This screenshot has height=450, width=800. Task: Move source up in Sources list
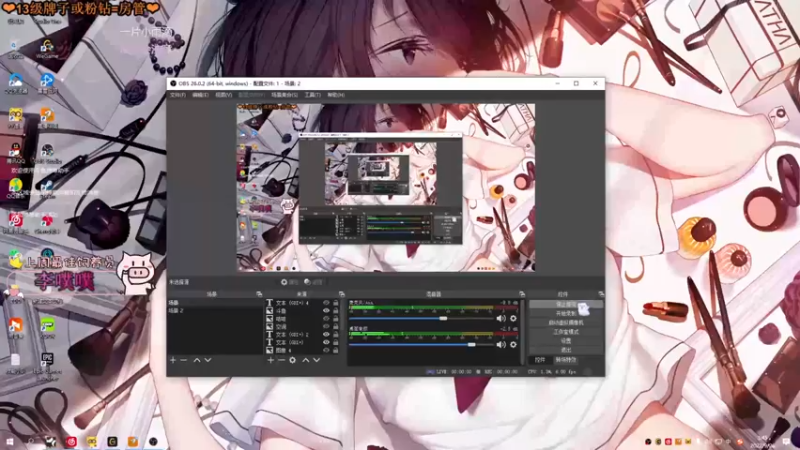pos(306,360)
